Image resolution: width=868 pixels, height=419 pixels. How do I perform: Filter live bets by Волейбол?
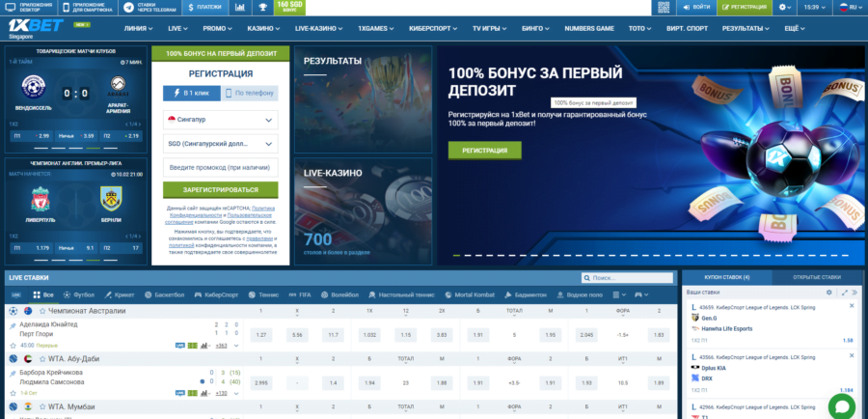[x=339, y=294]
